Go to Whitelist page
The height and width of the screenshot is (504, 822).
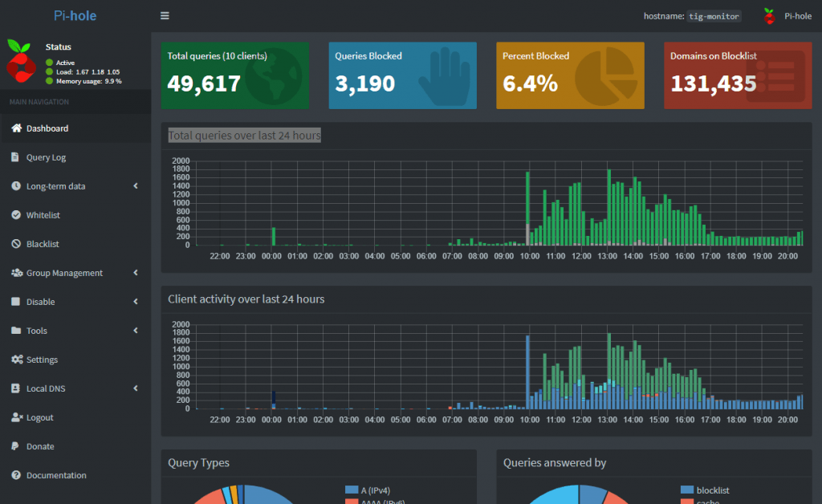75,215
